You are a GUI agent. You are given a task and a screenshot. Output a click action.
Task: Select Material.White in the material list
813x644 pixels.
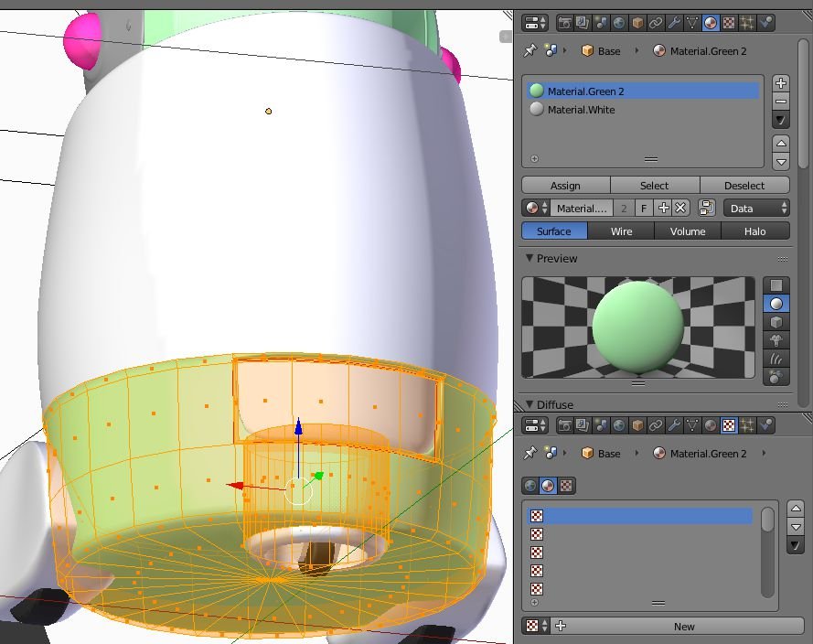coord(581,110)
